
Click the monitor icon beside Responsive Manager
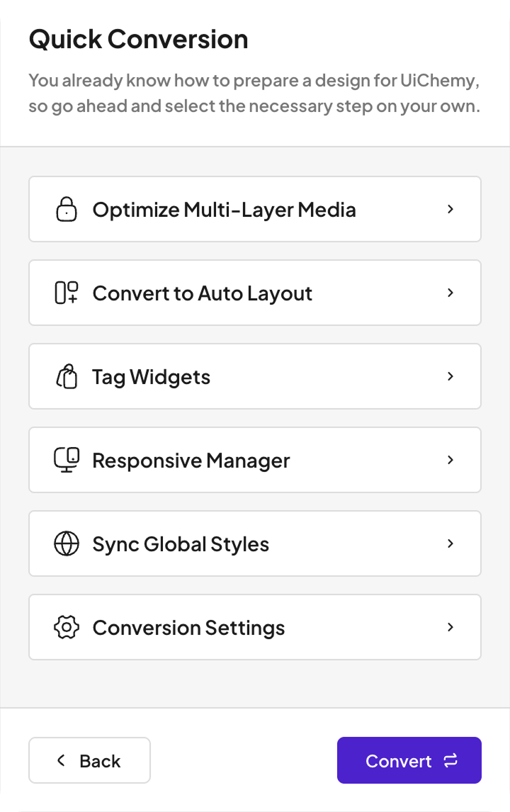point(67,460)
